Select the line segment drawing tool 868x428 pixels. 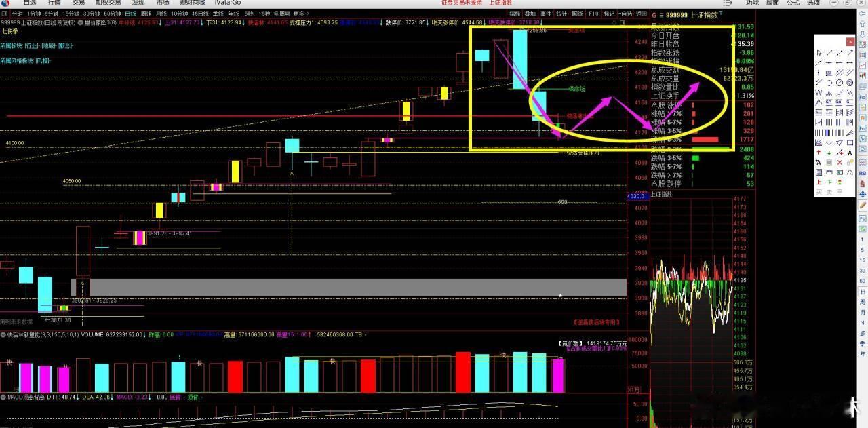point(829,53)
